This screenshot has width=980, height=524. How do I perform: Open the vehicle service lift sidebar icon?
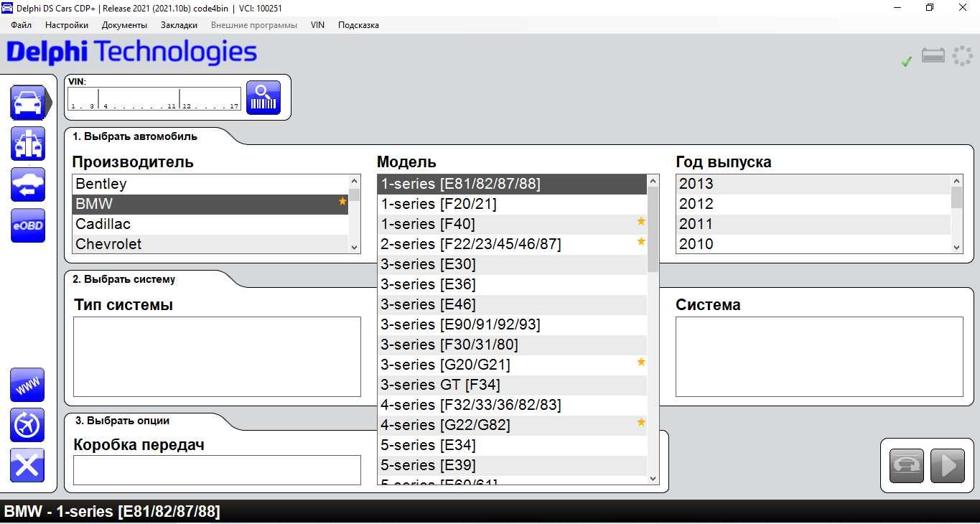(x=28, y=144)
